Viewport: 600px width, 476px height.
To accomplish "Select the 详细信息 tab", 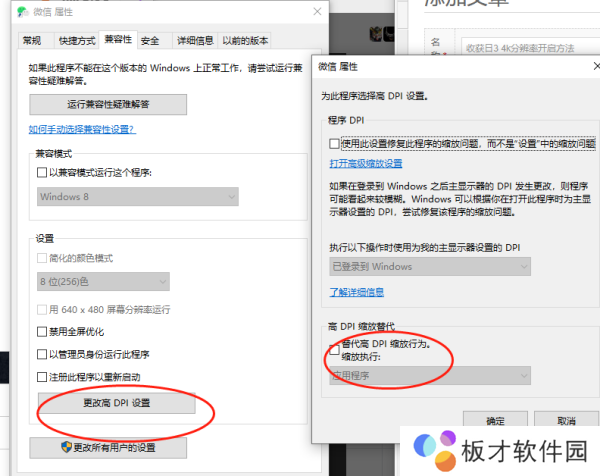I will point(194,41).
